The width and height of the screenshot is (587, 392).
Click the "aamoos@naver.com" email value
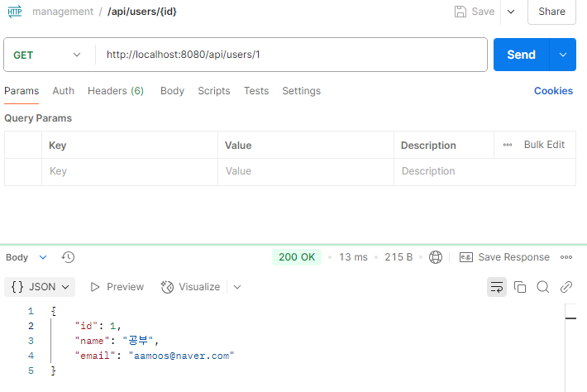point(182,356)
